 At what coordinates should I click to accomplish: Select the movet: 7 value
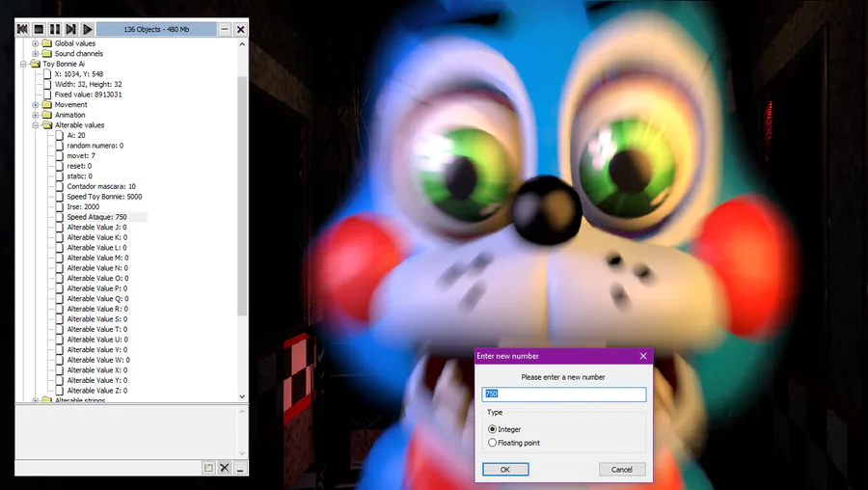click(81, 156)
